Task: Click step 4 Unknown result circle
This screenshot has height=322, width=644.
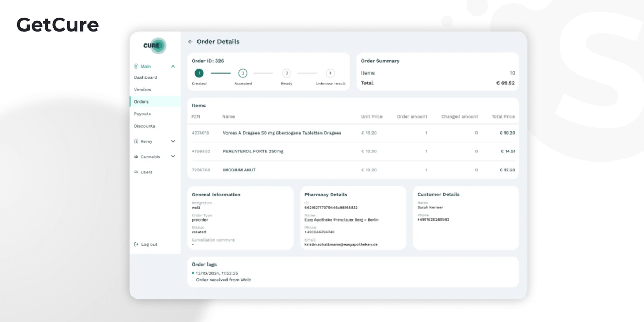Action: (x=331, y=73)
